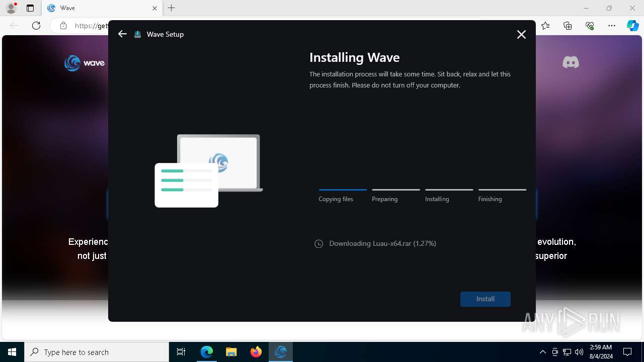View site information lock icon

pyautogui.click(x=63, y=26)
